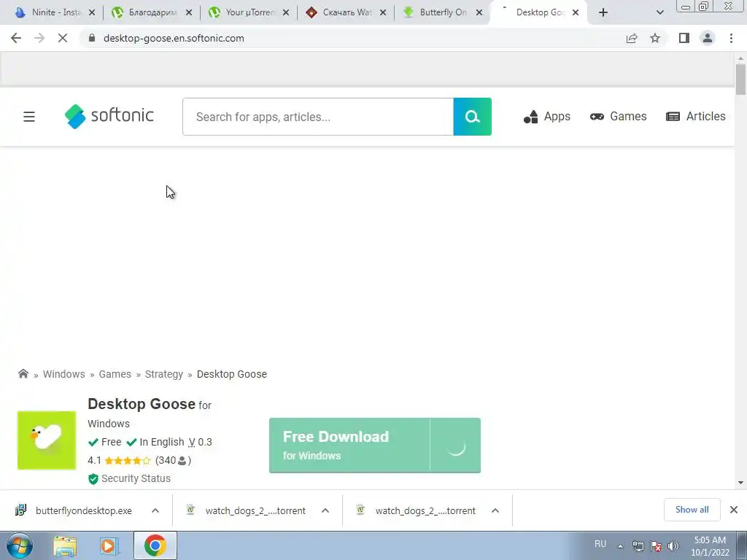
Task: Click the Strategy breadcrumb link
Action: coord(164,374)
